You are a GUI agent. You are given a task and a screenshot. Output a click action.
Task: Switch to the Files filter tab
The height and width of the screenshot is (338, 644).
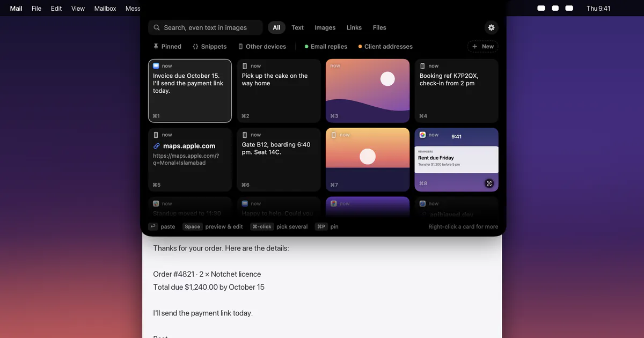pos(379,27)
